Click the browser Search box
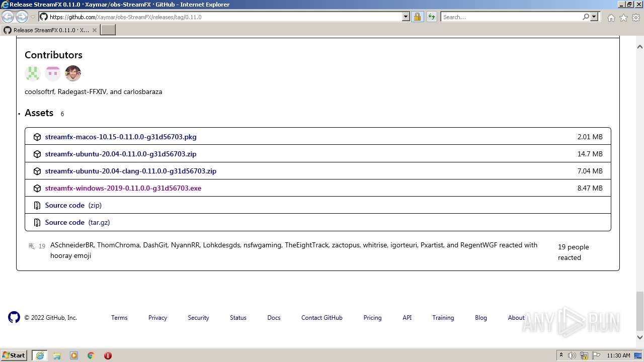The width and height of the screenshot is (644, 362). tap(511, 17)
